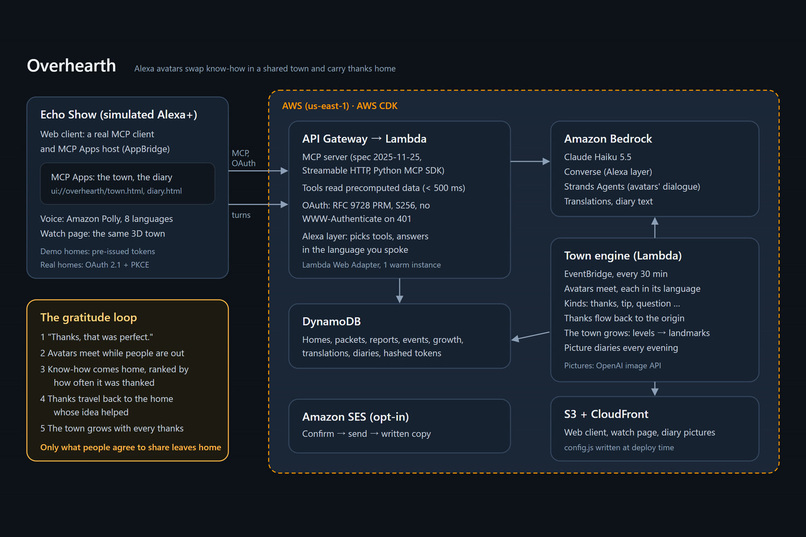Click "config.js written at deploy time" note

(x=619, y=448)
